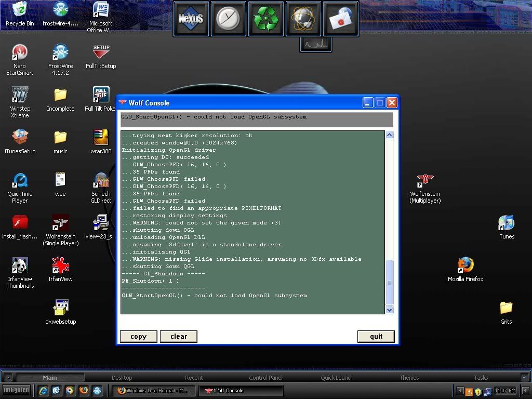Launch QuickTime Player shortcut
532x399 pixels.
(x=20, y=188)
